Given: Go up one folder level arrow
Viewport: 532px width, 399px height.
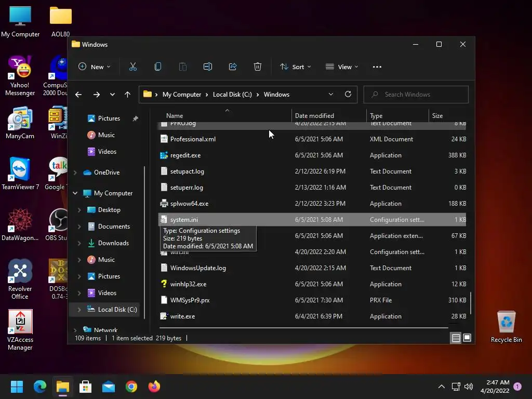Looking at the screenshot, I should 127,95.
